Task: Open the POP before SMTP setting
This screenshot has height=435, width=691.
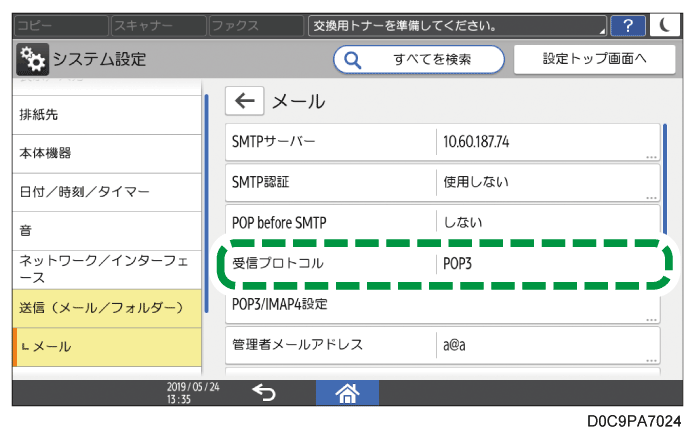Action: (x=442, y=222)
